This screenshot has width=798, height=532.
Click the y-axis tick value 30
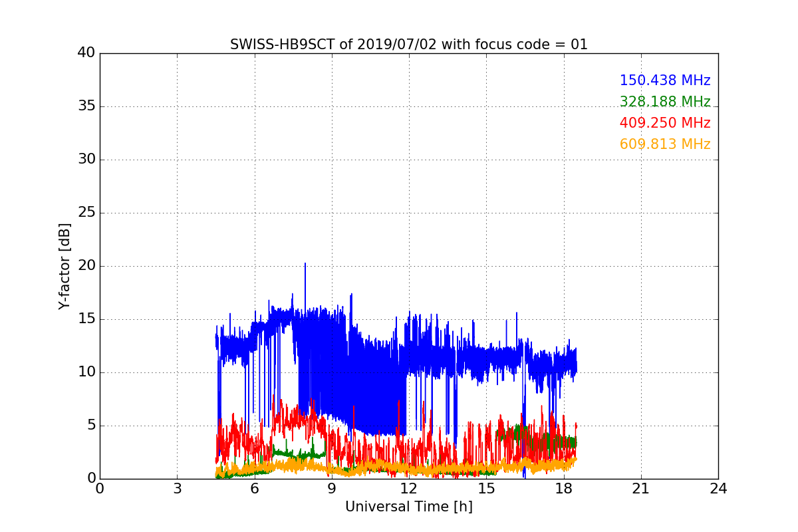[x=86, y=159]
